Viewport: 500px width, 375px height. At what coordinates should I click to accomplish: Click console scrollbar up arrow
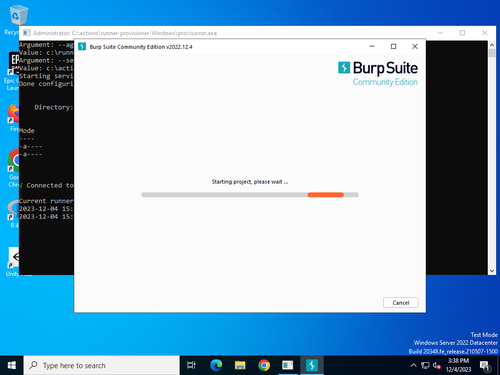pyautogui.click(x=492, y=45)
